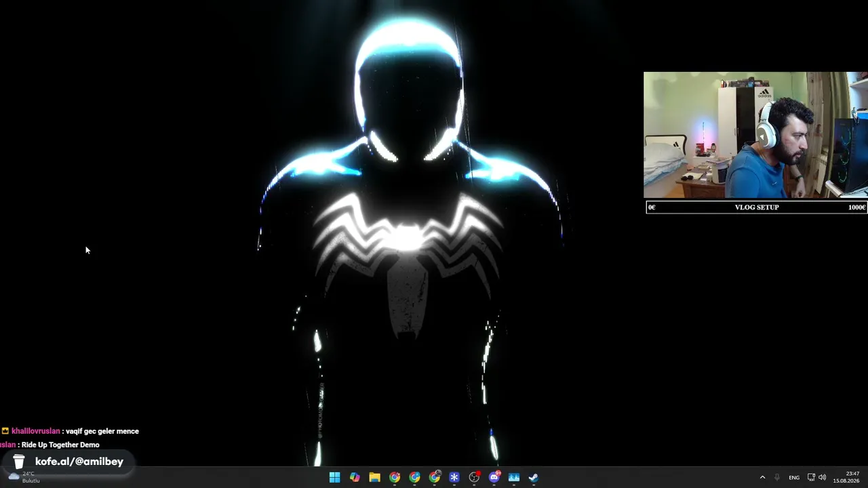This screenshot has height=488, width=868.
Task: Click the webcam feed thumbnail
Action: coord(755,135)
